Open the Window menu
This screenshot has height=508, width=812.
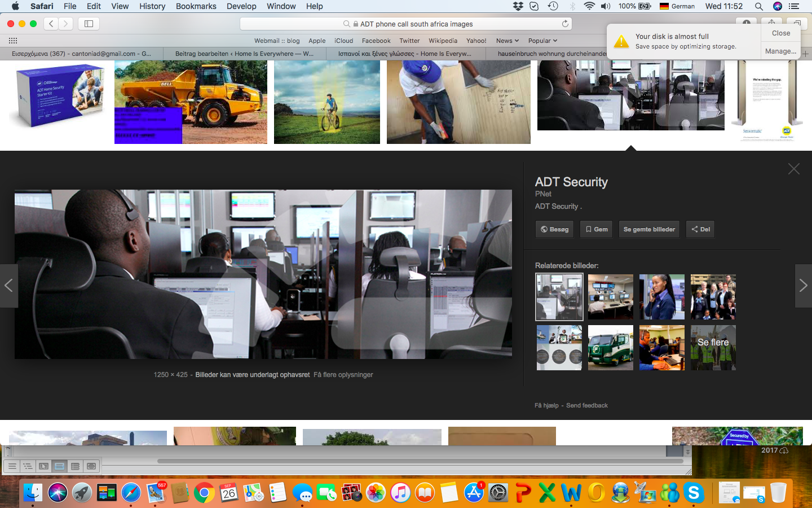[x=281, y=6]
